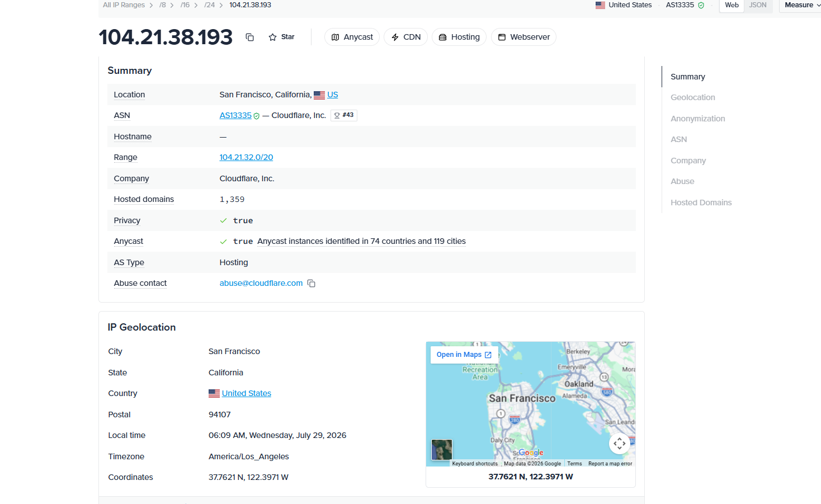Go to the /24 breadcrumb
The width and height of the screenshot is (821, 504).
point(210,5)
